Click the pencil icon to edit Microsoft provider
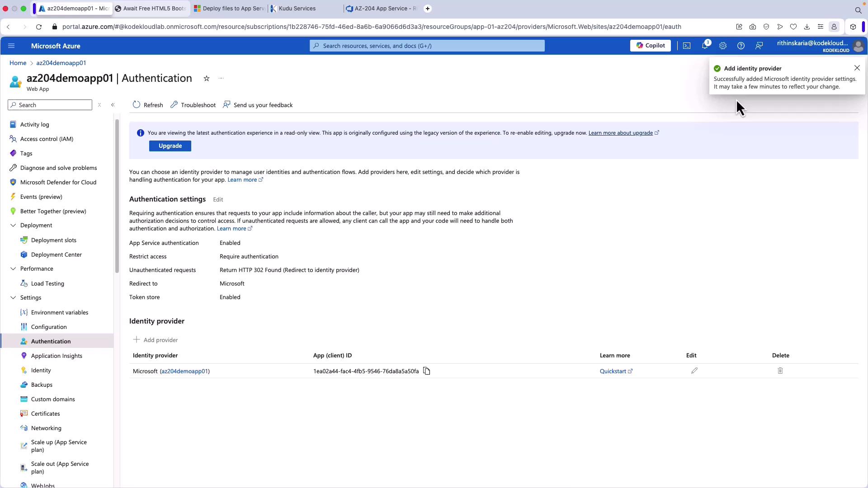 coord(694,371)
